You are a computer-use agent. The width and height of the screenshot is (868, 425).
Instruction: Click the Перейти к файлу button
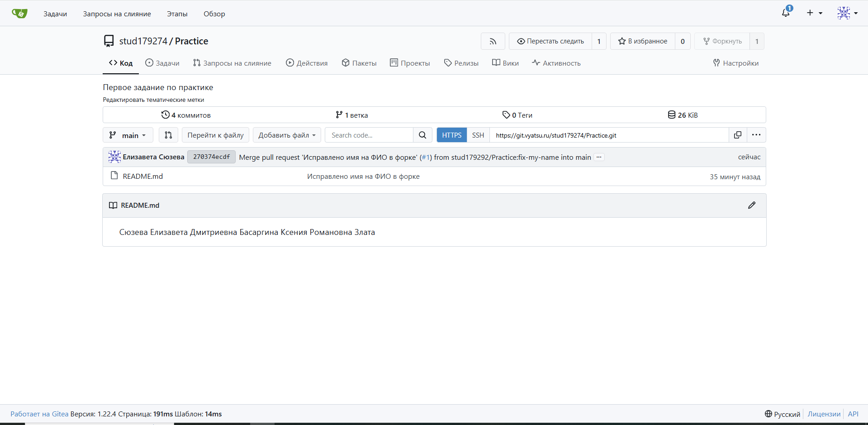[x=215, y=135]
